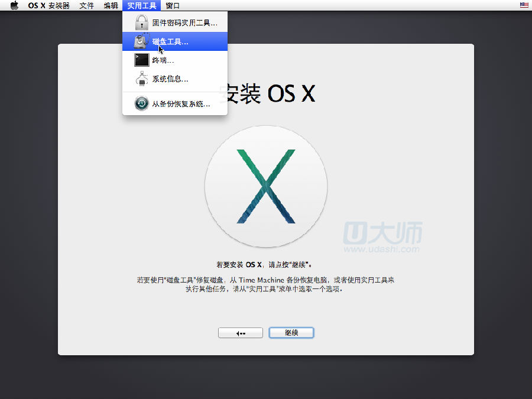Viewport: 532px width, 399px height.
Task: Open the 文件 menu
Action: [86, 5]
